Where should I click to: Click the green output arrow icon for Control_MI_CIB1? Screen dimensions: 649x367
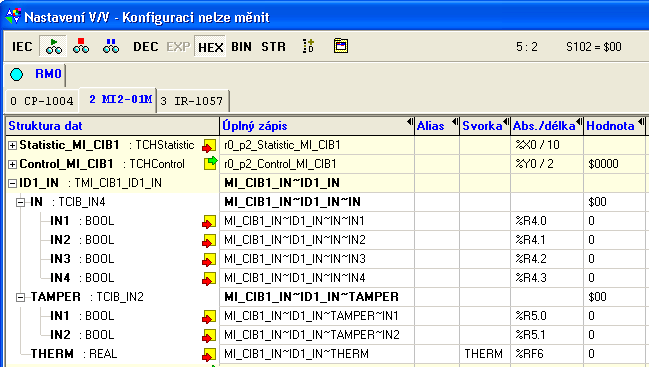pos(210,163)
